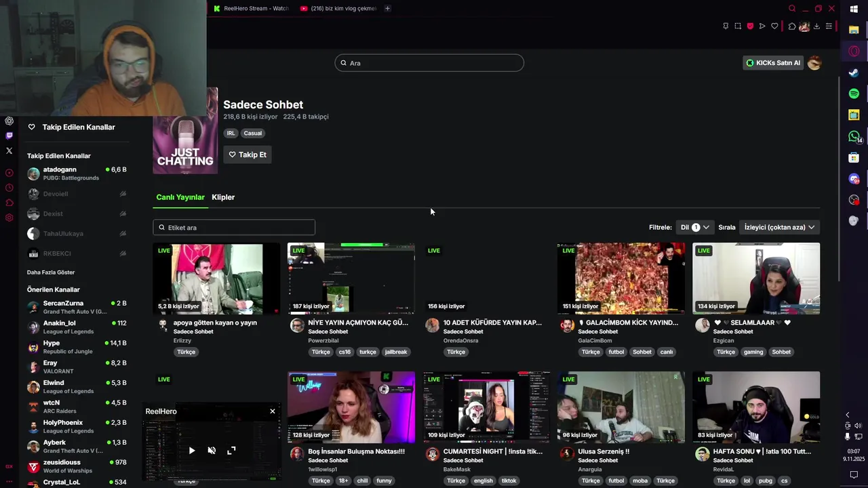Screen dimensions: 868x488
Task: Click the jailbreak tag on Powerzbilal stream
Action: pos(396,352)
